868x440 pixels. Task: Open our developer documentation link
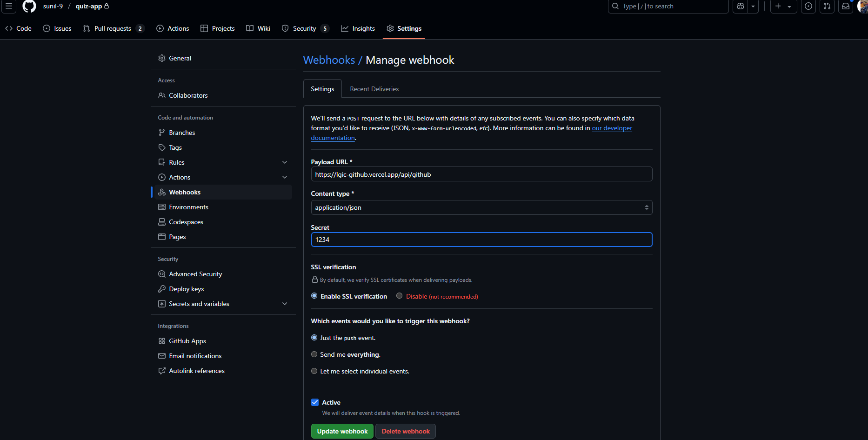coord(612,128)
